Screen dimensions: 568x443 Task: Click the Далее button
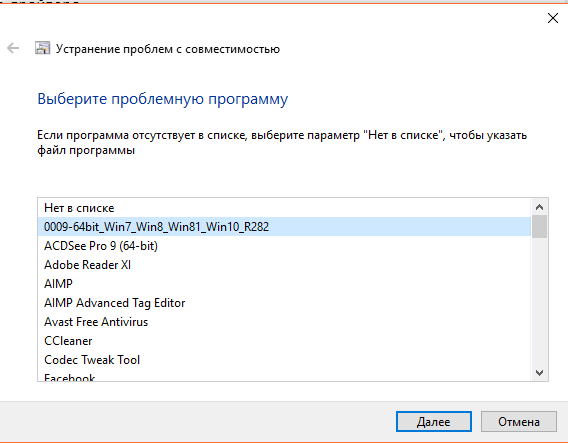[x=434, y=422]
